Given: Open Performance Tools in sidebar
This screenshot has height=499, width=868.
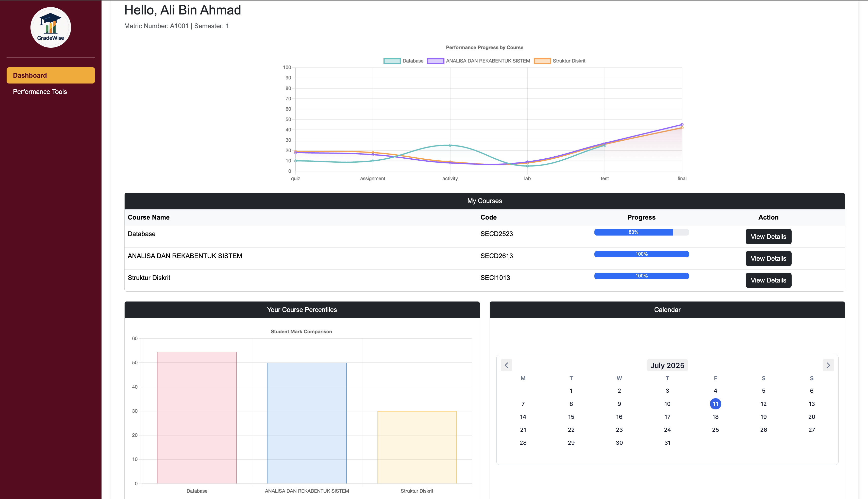Looking at the screenshot, I should 40,92.
